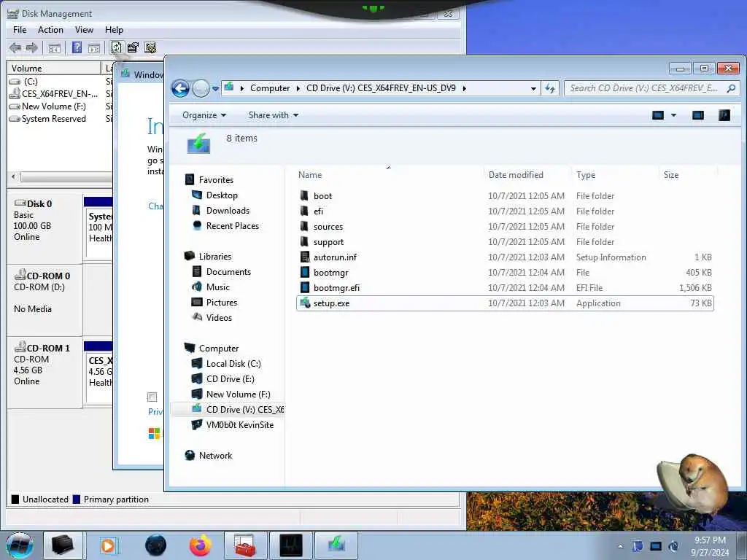This screenshot has width=747, height=560.
Task: Click the Volume column header in Disk Management
Action: 53,69
